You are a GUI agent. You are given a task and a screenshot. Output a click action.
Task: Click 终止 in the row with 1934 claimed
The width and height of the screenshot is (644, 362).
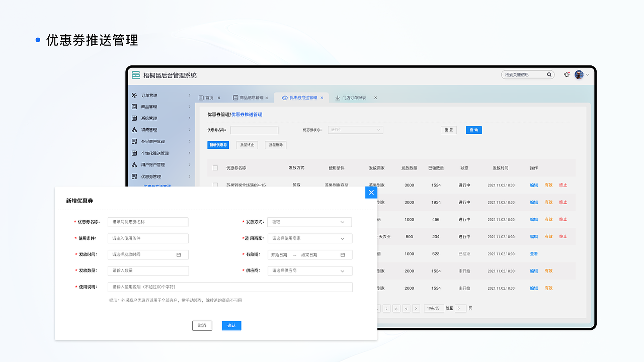point(563,202)
